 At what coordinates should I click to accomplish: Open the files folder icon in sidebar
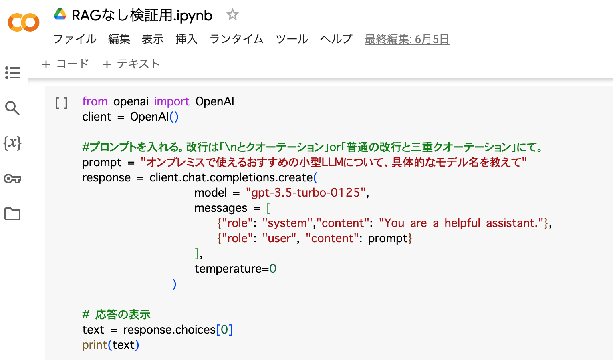(x=12, y=214)
